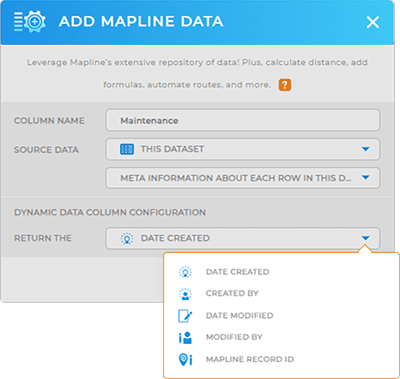This screenshot has height=379, width=400.
Task: Click the Date Modified edit icon in the list
Action: (x=185, y=316)
